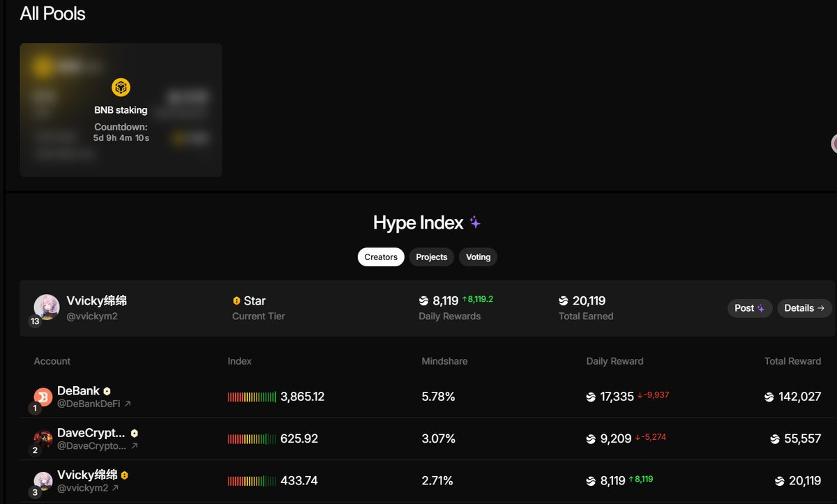
Task: Click token icon beside 142,027 total reward
Action: pos(769,397)
